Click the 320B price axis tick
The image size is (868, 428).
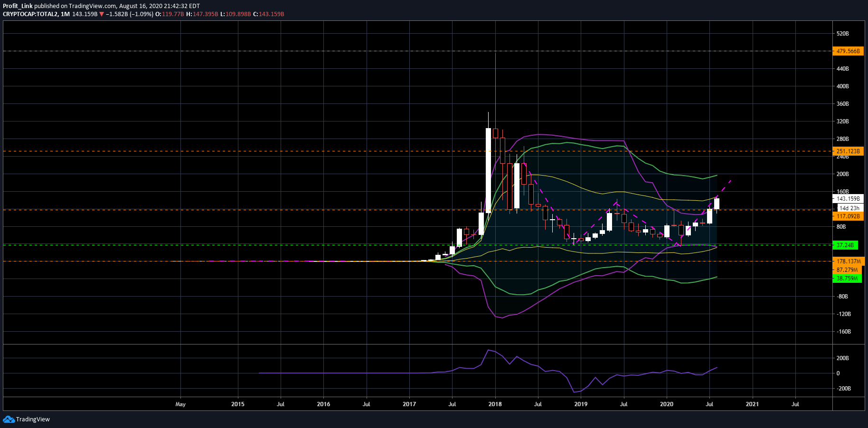pyautogui.click(x=843, y=121)
